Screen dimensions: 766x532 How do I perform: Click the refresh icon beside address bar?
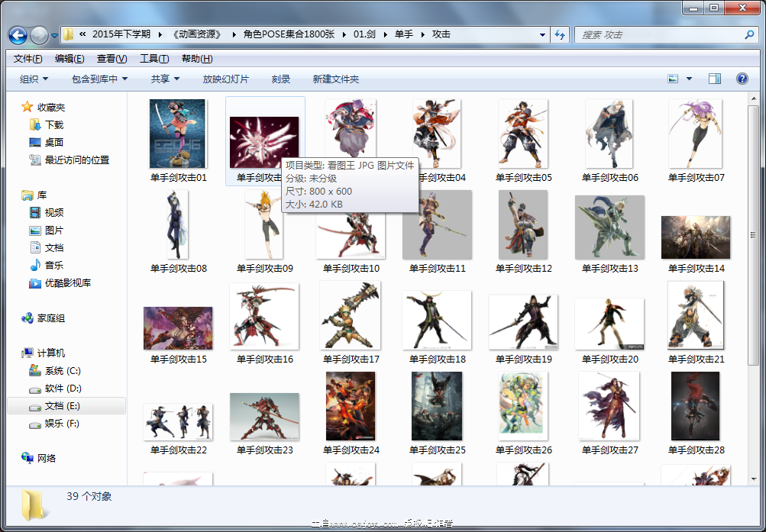560,34
